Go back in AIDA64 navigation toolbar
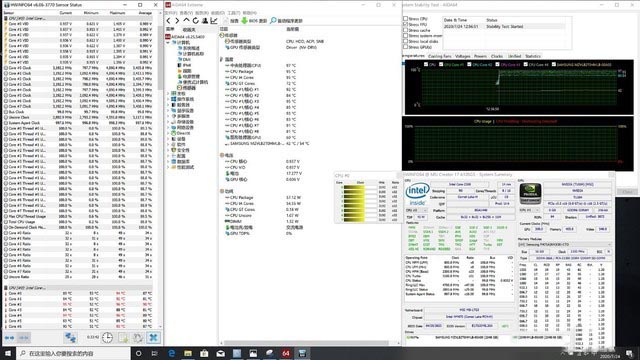640x360 pixels. 169,20
